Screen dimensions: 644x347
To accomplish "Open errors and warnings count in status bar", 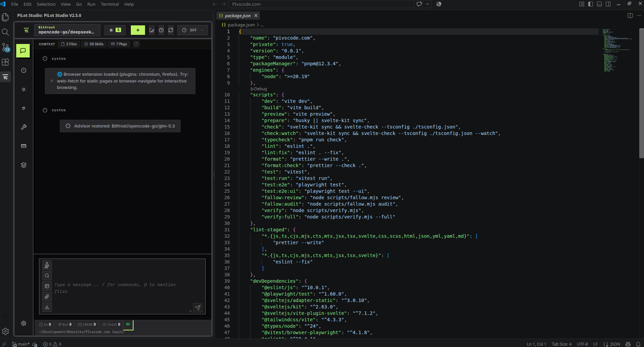I will (52, 344).
